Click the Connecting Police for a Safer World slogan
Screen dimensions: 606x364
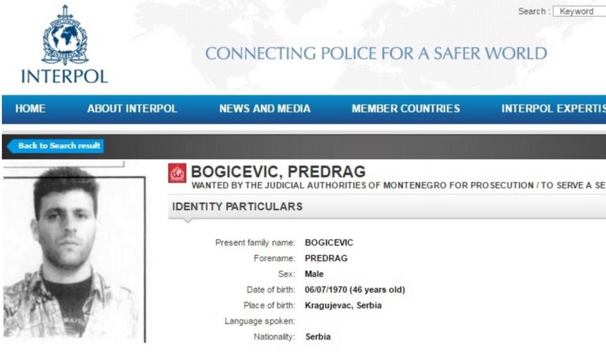tap(376, 53)
